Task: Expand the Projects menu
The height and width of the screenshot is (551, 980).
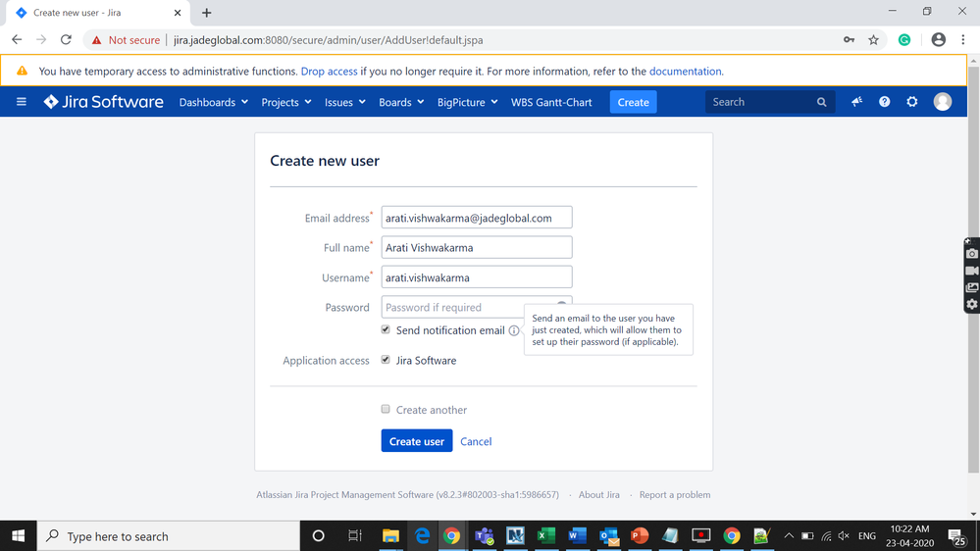Action: point(286,102)
